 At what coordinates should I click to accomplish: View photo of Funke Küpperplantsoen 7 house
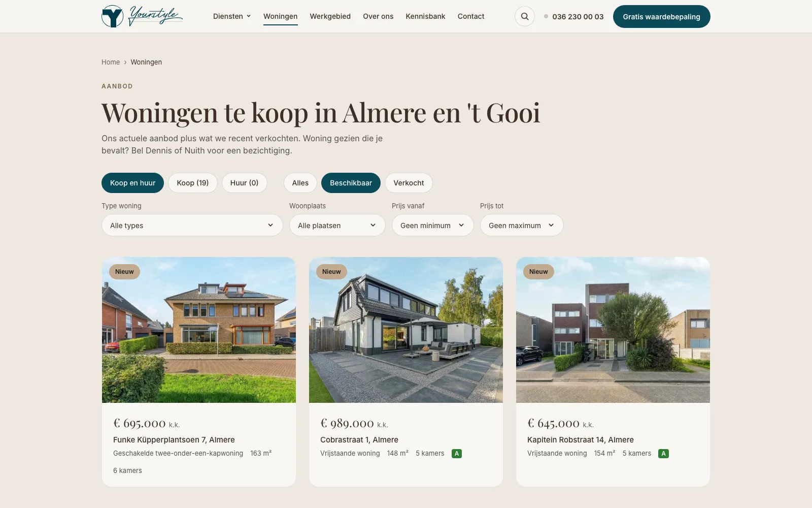pyautogui.click(x=199, y=330)
